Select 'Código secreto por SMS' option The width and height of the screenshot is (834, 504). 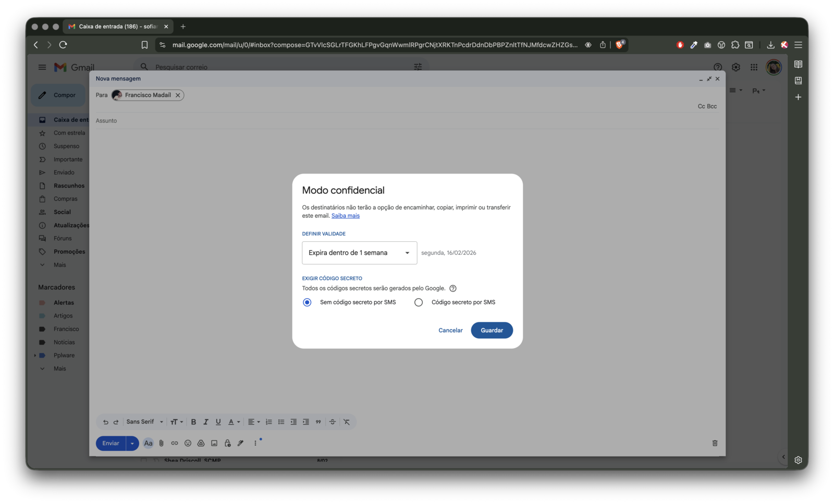[419, 302]
